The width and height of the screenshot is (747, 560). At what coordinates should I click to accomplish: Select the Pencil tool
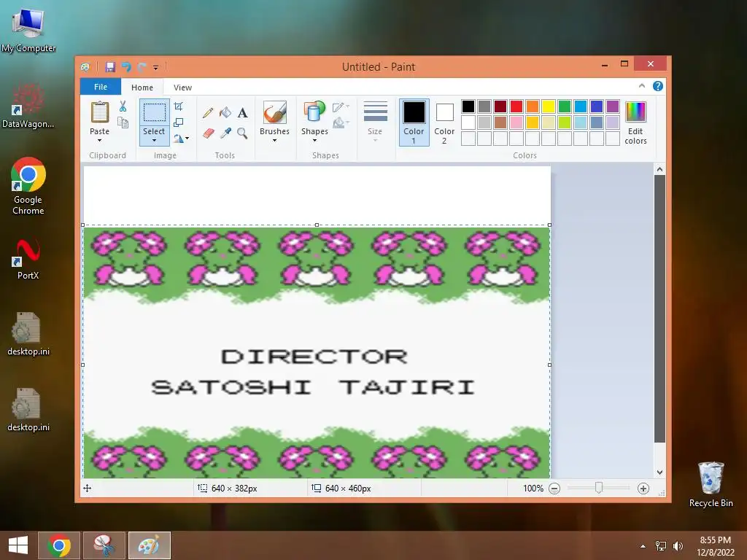tap(208, 113)
